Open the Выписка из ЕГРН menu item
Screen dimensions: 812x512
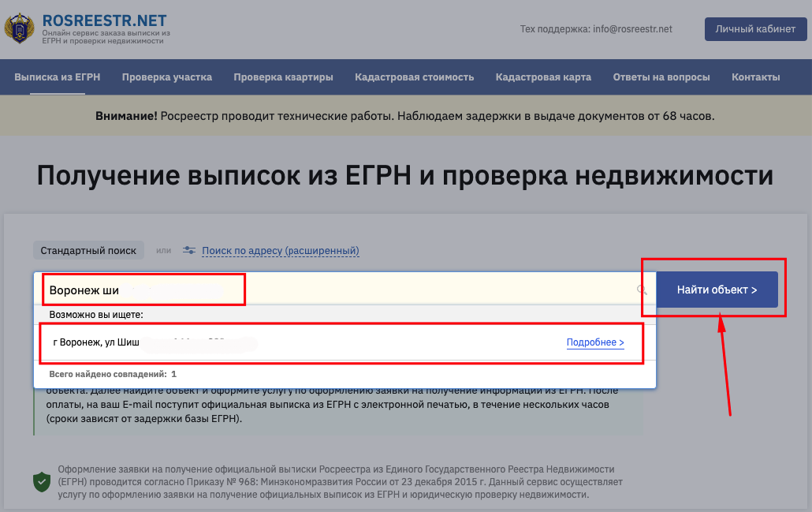point(58,77)
